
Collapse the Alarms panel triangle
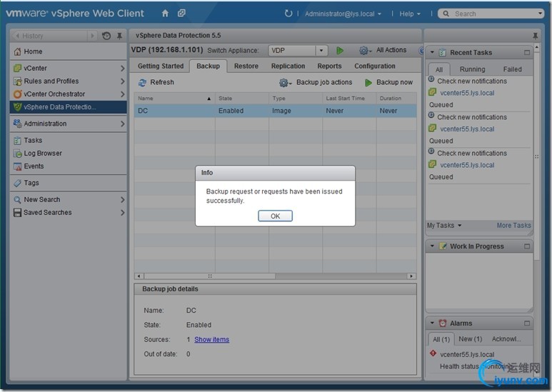[x=432, y=323]
